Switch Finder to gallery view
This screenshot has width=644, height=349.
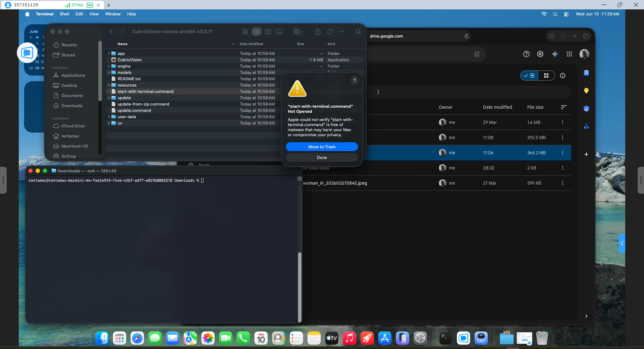279,32
